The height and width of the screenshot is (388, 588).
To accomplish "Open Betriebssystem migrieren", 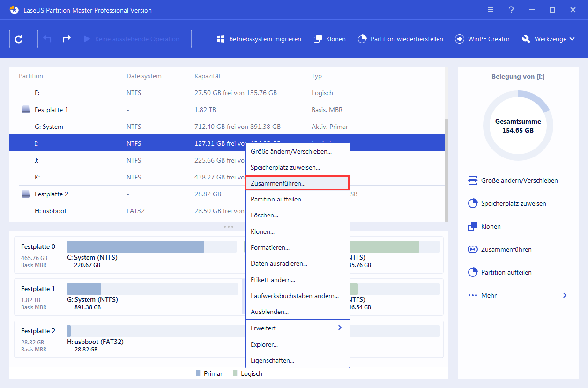I will (259, 39).
